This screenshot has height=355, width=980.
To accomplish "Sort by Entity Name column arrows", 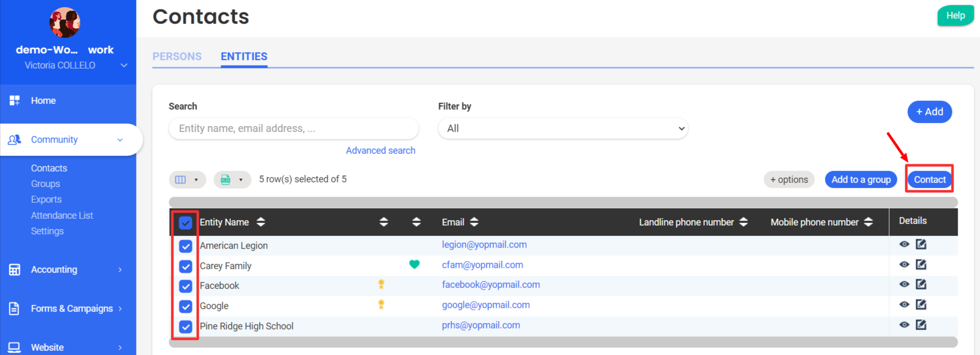I will point(261,222).
